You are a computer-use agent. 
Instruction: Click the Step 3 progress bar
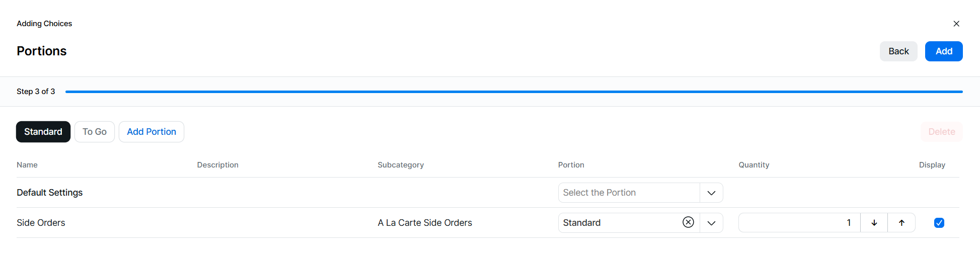(x=513, y=92)
